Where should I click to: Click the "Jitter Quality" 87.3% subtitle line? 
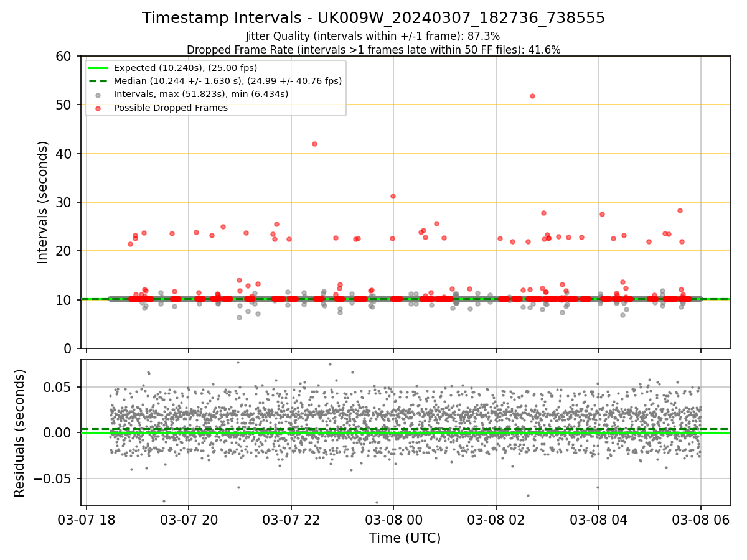click(x=373, y=37)
